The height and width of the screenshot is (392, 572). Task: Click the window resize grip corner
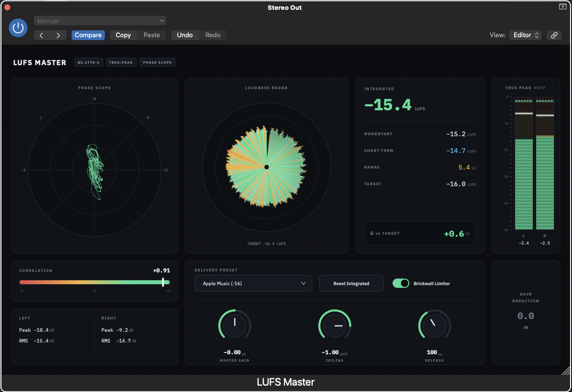pos(566,371)
